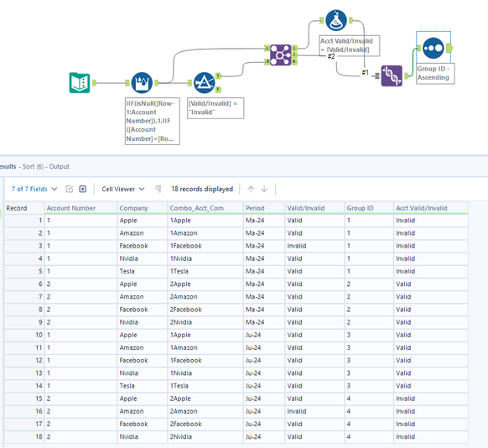
Task: Select the Tesla cell in record 14
Action: click(143, 386)
